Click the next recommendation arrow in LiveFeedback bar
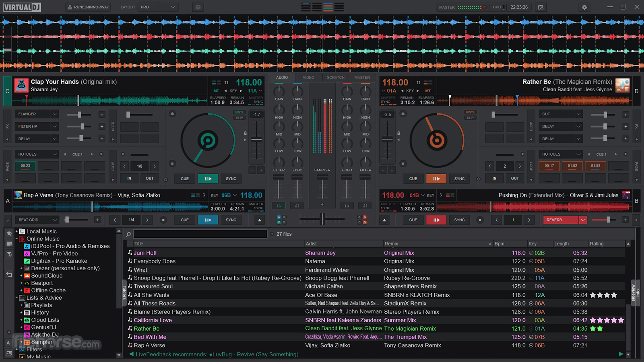This screenshot has width=644, height=362. tap(621, 354)
